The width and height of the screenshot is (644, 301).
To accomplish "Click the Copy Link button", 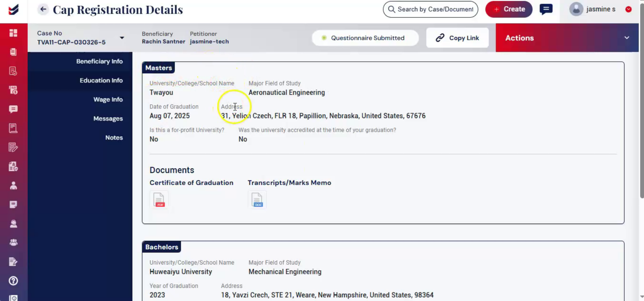I will (x=457, y=38).
